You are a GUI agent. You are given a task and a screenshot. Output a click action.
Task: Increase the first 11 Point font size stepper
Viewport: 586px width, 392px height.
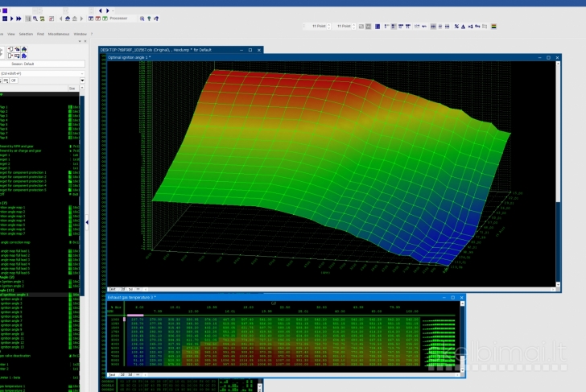[x=330, y=25]
